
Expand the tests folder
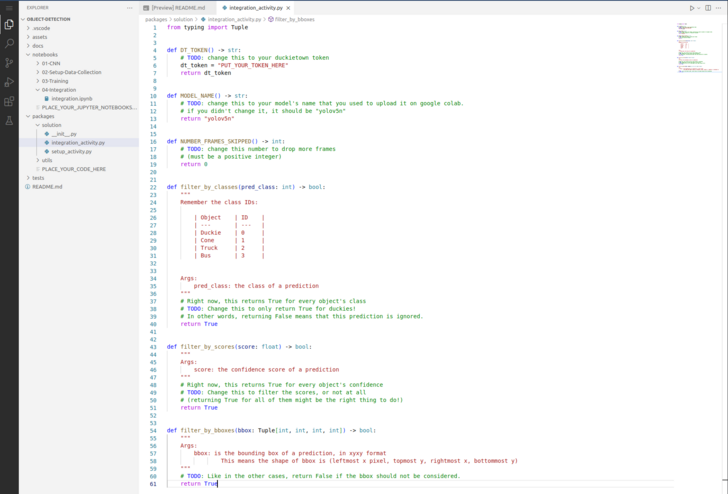38,178
